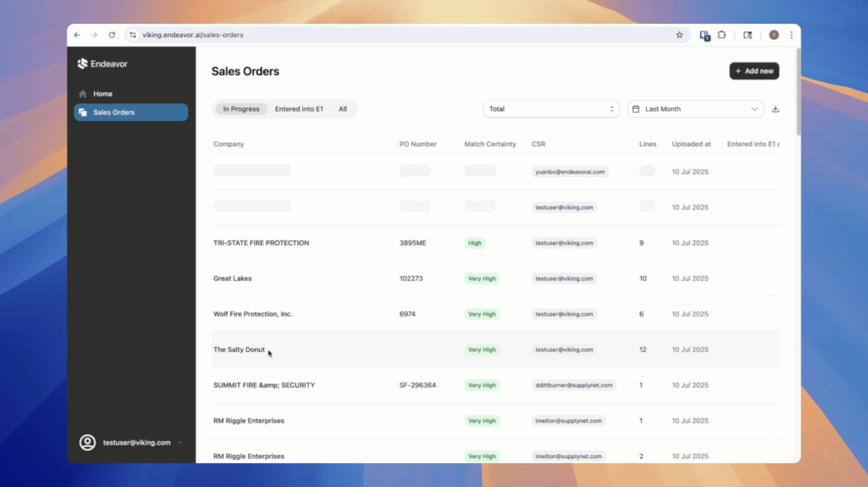
Task: Open The Salty Donut order row
Action: 239,350
